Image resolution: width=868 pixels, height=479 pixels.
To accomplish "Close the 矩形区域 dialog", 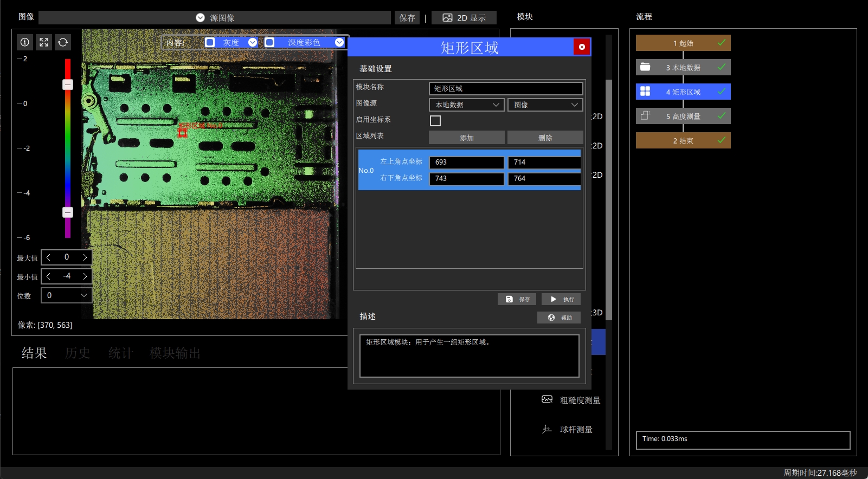I will 582,47.
